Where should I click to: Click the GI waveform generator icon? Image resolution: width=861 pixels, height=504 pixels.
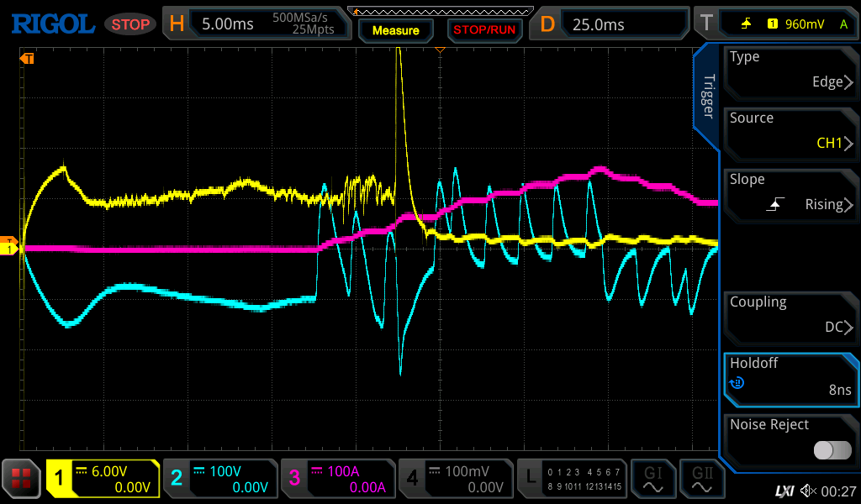pos(652,479)
